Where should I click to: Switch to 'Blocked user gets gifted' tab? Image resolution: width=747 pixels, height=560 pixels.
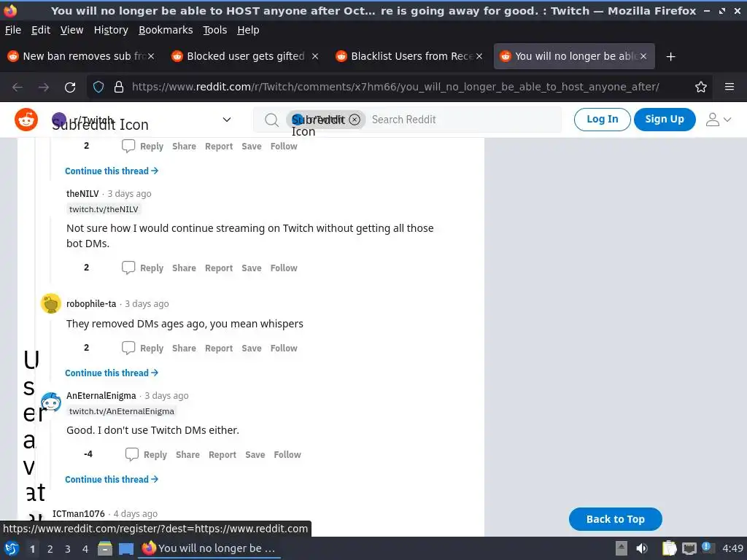[x=245, y=56]
